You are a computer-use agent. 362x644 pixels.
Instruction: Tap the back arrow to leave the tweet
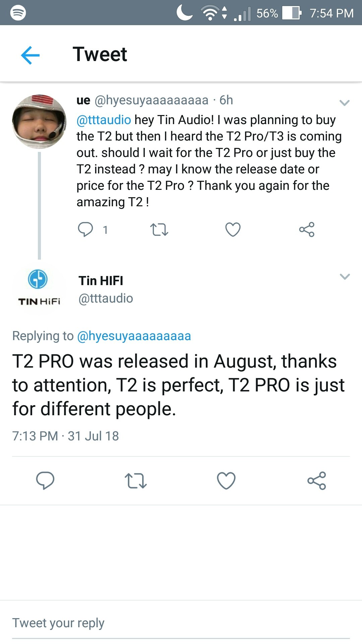pyautogui.click(x=30, y=55)
